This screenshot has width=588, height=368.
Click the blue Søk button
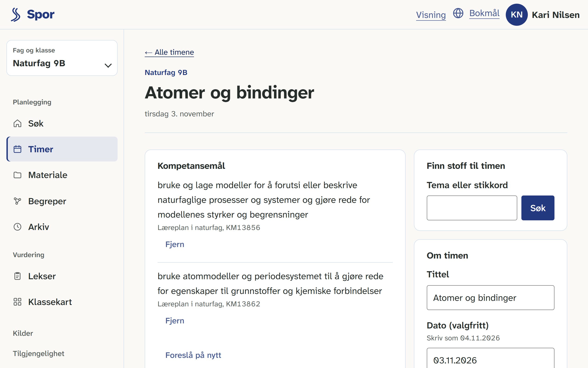[x=538, y=208]
